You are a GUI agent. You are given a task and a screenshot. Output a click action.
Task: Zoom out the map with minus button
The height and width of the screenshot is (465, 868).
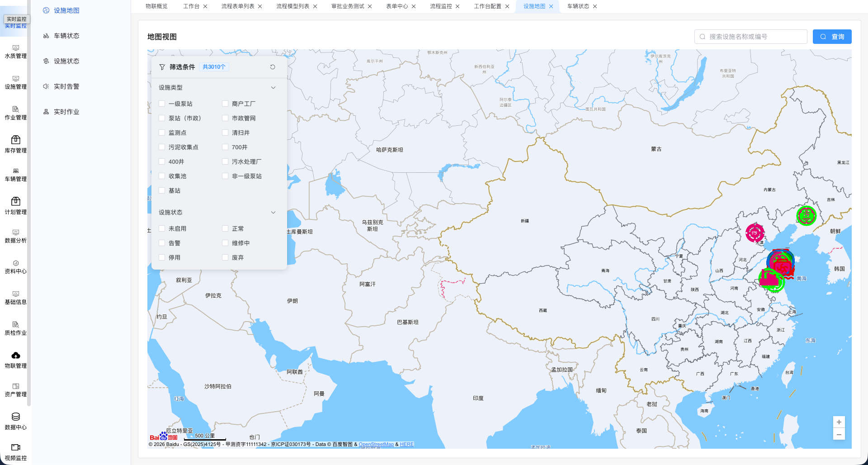pos(839,435)
